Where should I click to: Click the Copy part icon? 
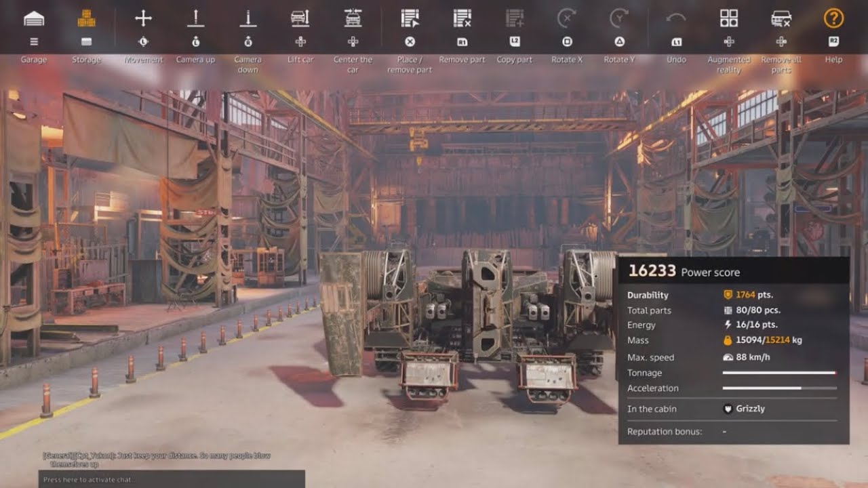515,18
